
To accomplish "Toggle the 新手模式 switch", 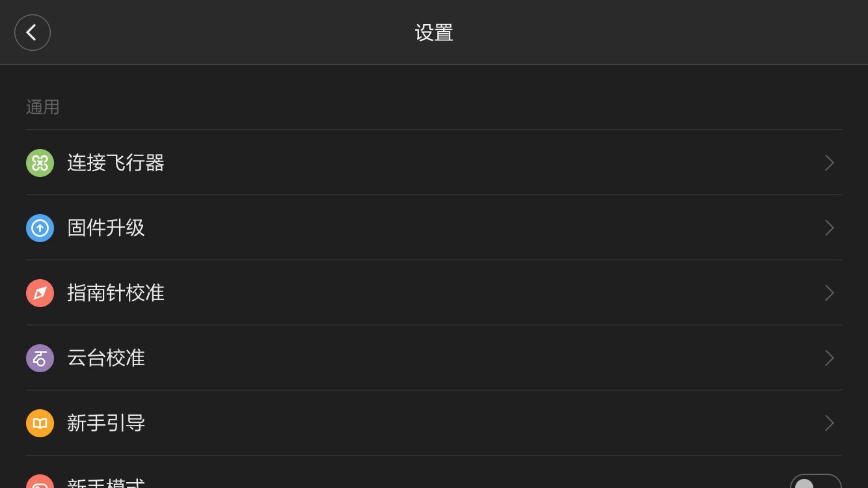I will 815,482.
